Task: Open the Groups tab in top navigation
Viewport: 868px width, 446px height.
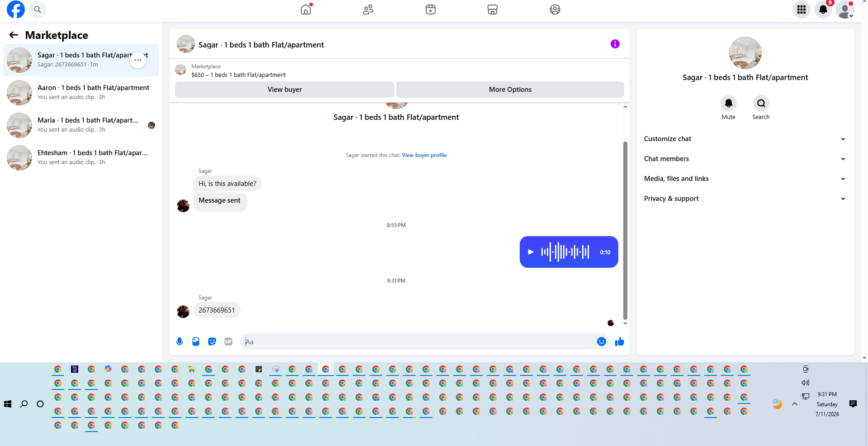Action: (x=555, y=9)
